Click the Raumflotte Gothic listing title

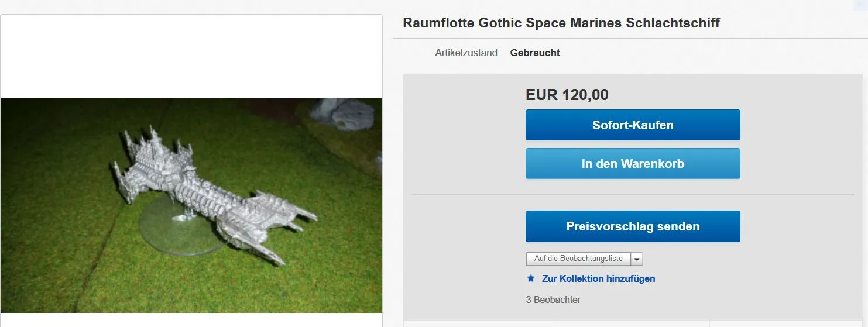point(561,23)
